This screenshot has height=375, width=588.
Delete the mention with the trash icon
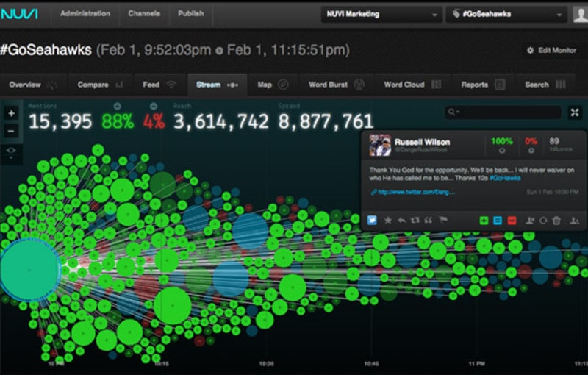coord(556,221)
